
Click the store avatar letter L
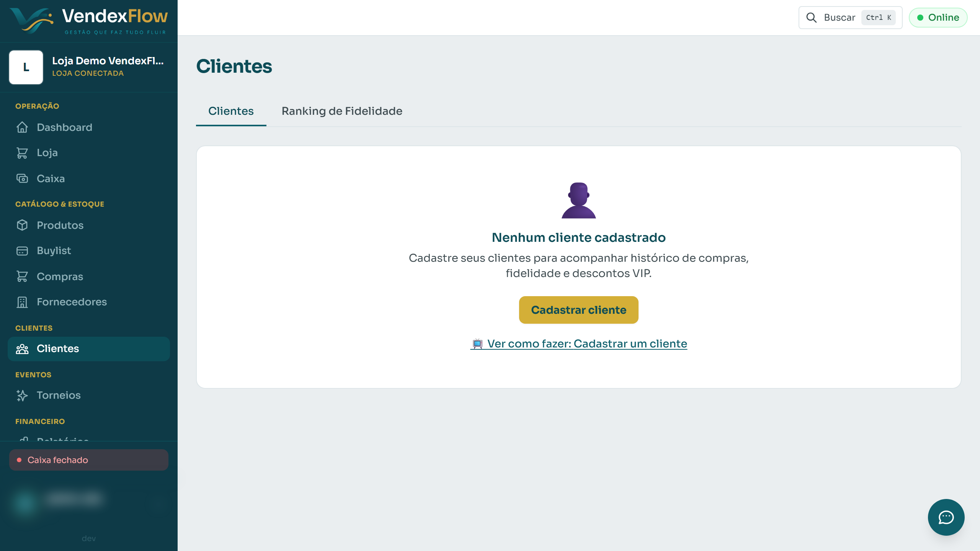click(x=26, y=67)
